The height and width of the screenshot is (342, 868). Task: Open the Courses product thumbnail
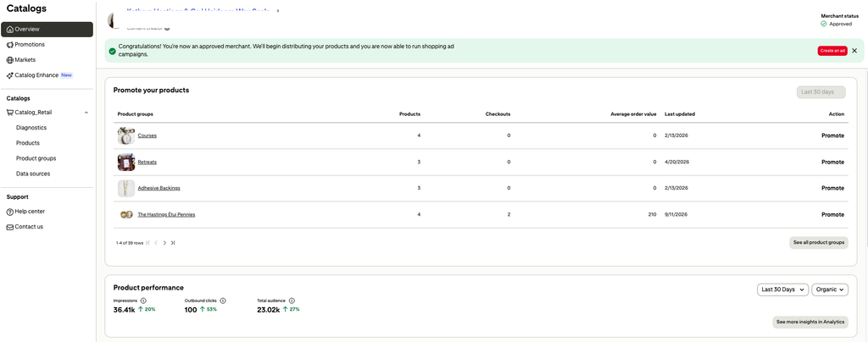[126, 135]
